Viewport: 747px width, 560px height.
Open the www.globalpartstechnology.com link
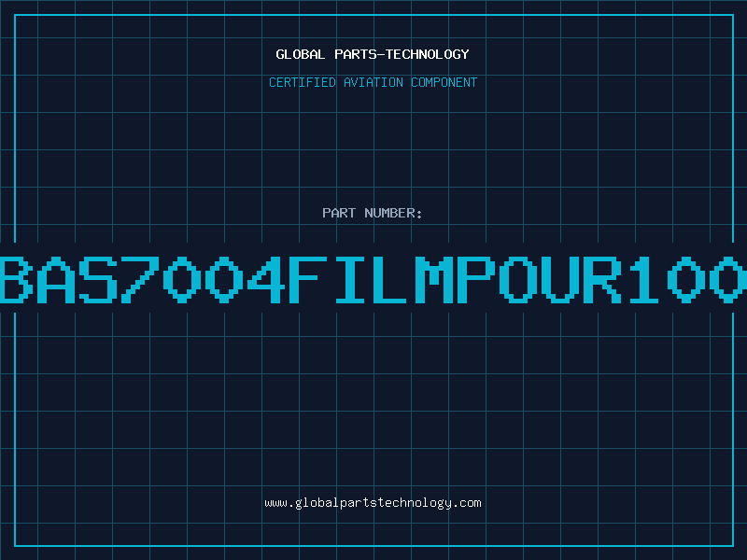[373, 503]
